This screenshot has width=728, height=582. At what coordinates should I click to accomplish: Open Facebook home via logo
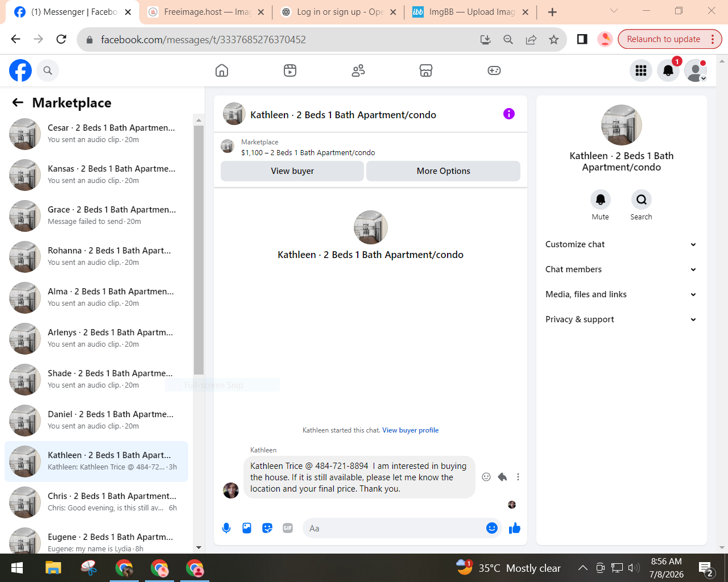pyautogui.click(x=20, y=70)
